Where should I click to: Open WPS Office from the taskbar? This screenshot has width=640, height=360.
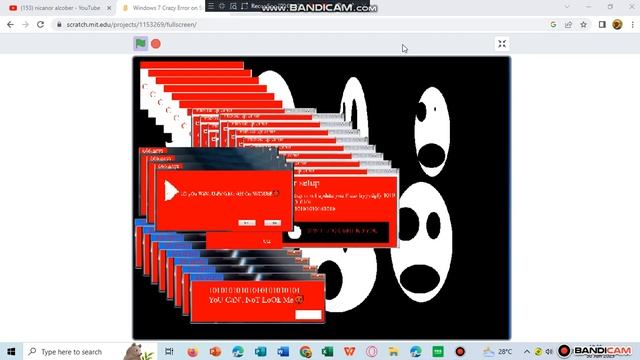coord(349,351)
